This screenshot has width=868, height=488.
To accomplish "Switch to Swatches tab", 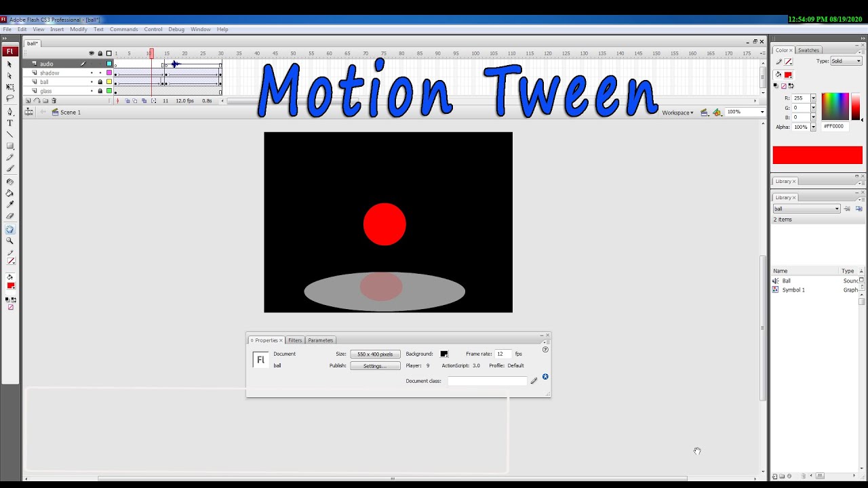I will 808,50.
